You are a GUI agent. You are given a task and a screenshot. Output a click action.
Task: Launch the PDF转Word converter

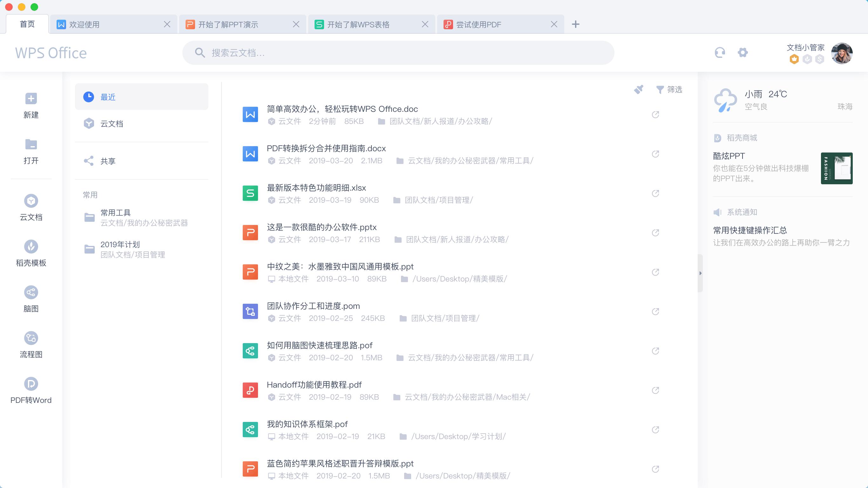point(31,390)
